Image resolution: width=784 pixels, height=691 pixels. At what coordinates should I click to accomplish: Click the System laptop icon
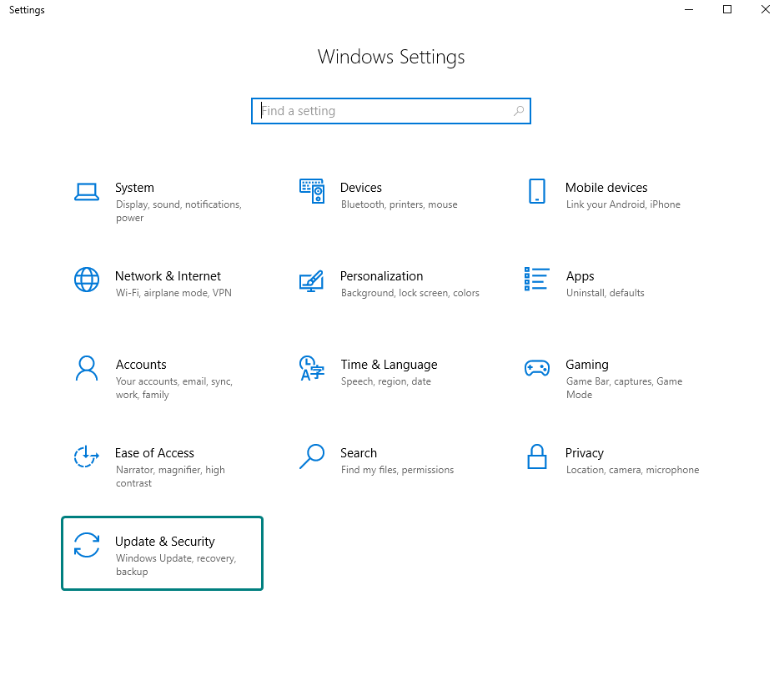[x=87, y=192]
